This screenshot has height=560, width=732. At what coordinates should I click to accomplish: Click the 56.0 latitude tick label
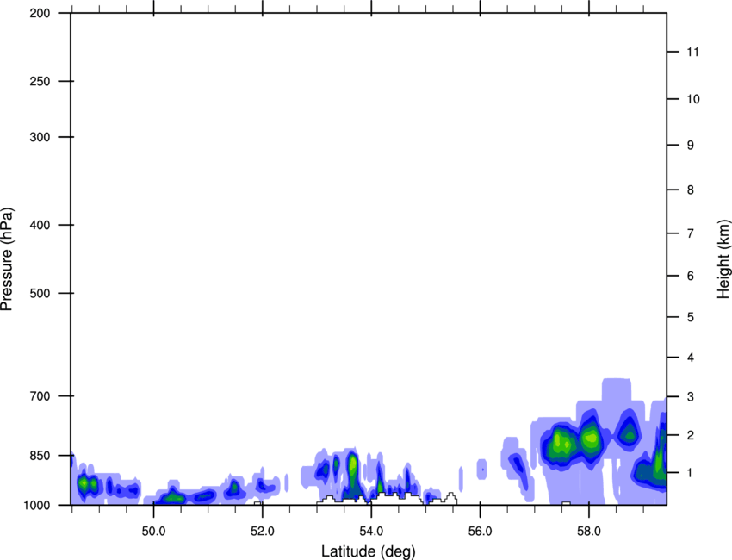click(x=480, y=532)
